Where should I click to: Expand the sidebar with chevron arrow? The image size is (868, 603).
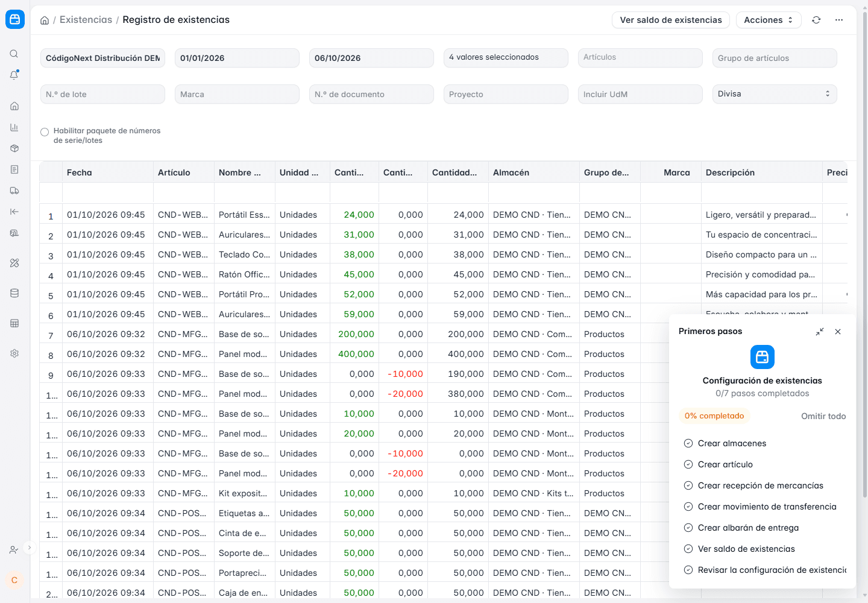(x=30, y=548)
